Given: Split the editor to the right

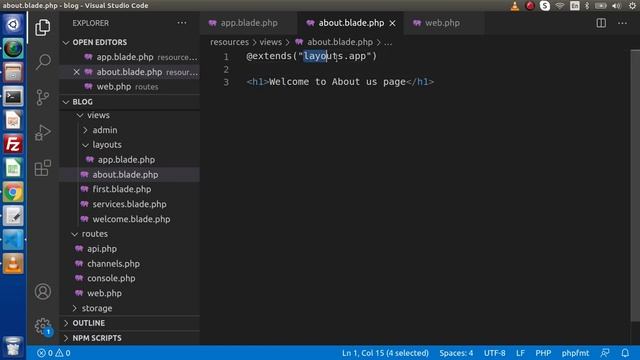Looking at the screenshot, I should coord(601,23).
